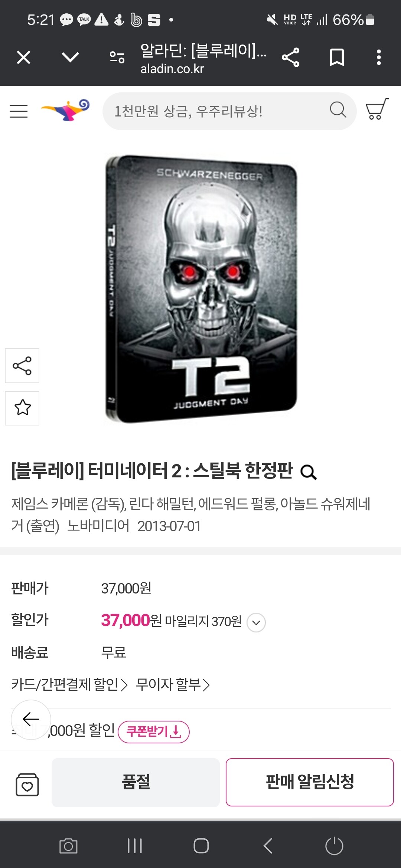Tap the 쿠폰받기 coupon button

[x=154, y=732]
